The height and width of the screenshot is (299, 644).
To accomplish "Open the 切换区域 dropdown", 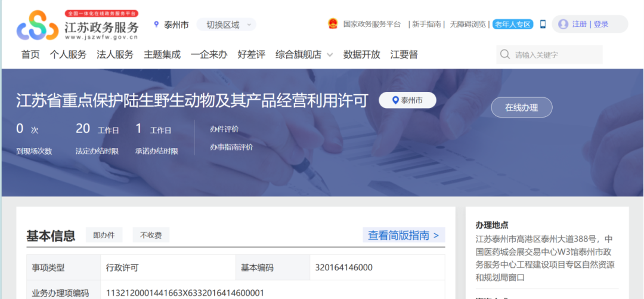I will coord(227,24).
